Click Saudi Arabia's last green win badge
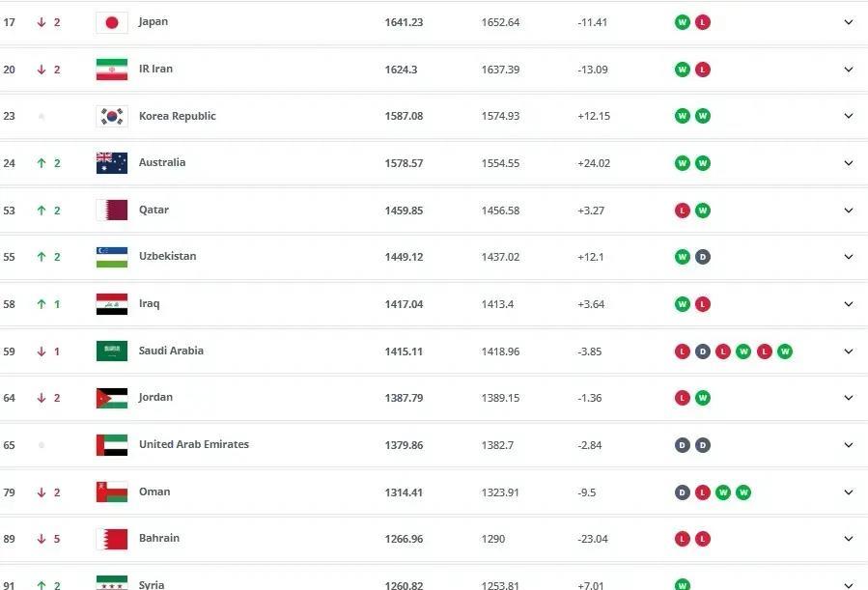The height and width of the screenshot is (590, 868). pyautogui.click(x=784, y=351)
